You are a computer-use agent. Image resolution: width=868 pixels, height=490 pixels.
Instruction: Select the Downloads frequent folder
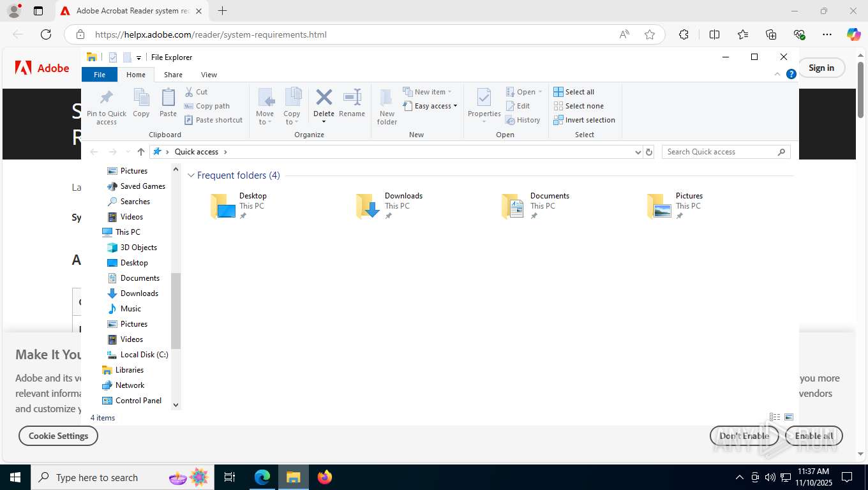pos(389,205)
